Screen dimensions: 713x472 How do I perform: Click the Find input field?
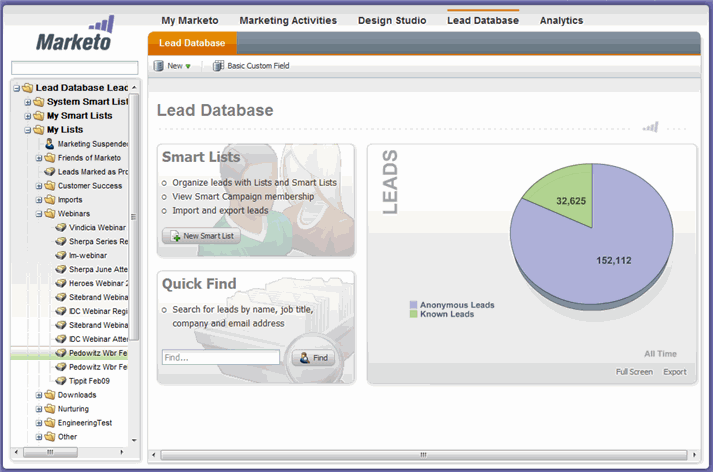point(221,357)
